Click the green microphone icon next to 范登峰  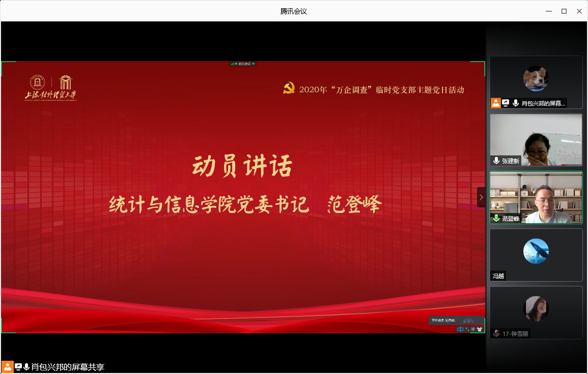click(496, 218)
